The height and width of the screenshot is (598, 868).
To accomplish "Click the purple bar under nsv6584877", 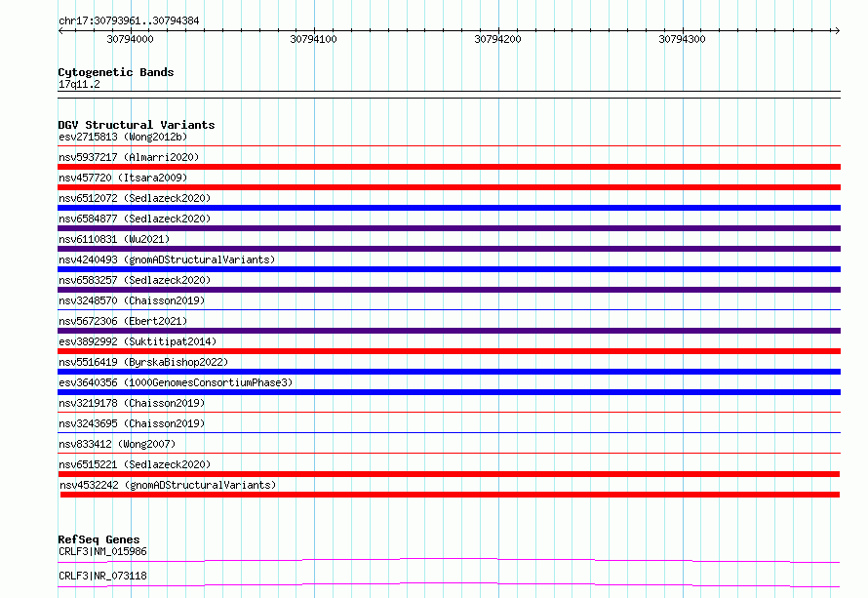I will pyautogui.click(x=449, y=228).
